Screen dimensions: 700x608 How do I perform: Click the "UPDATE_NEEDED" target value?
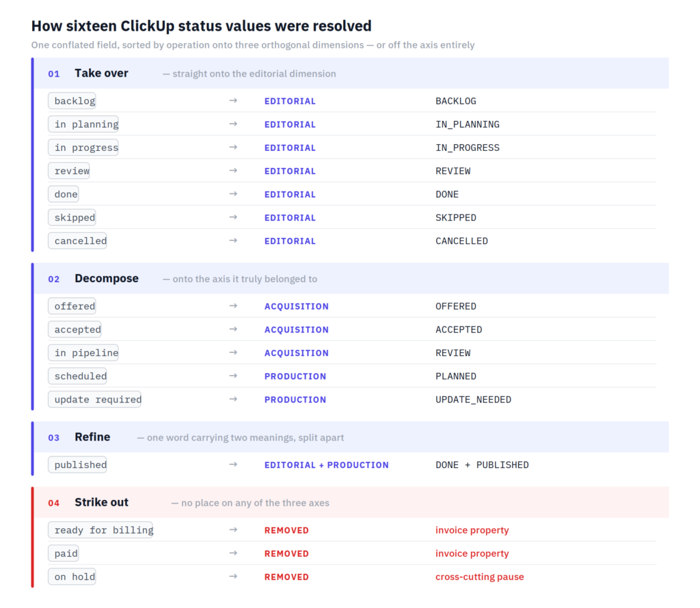click(x=473, y=400)
